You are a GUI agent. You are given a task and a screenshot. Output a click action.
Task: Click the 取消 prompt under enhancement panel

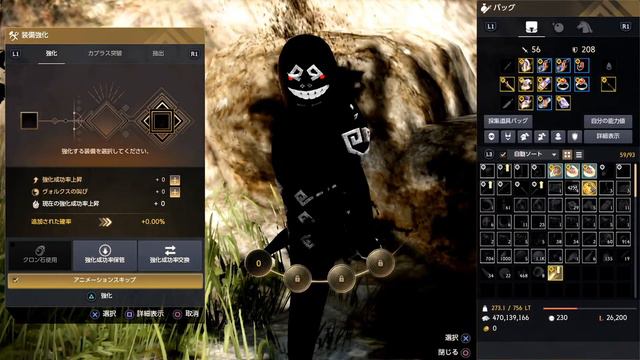pos(187,314)
